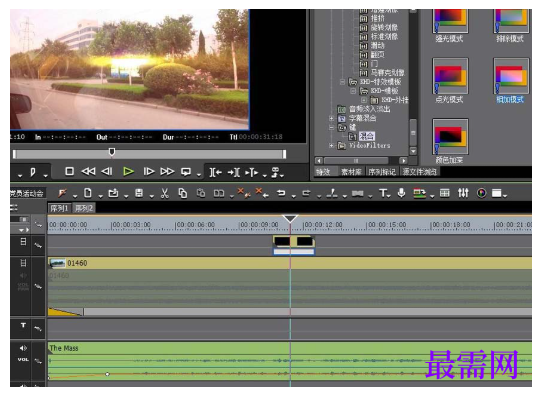The width and height of the screenshot is (537, 396).
Task: Click the timeline playhead marker on the ruler
Action: click(x=290, y=219)
